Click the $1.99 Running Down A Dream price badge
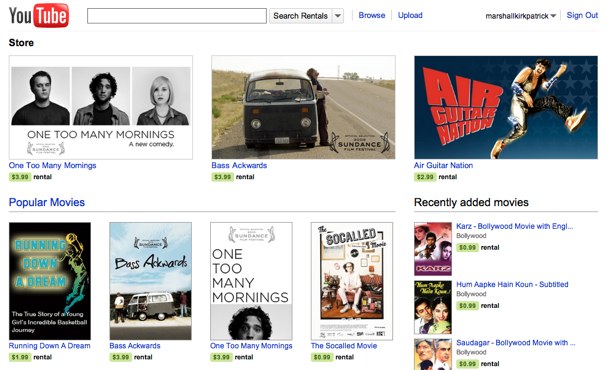610x370 pixels. [20, 357]
